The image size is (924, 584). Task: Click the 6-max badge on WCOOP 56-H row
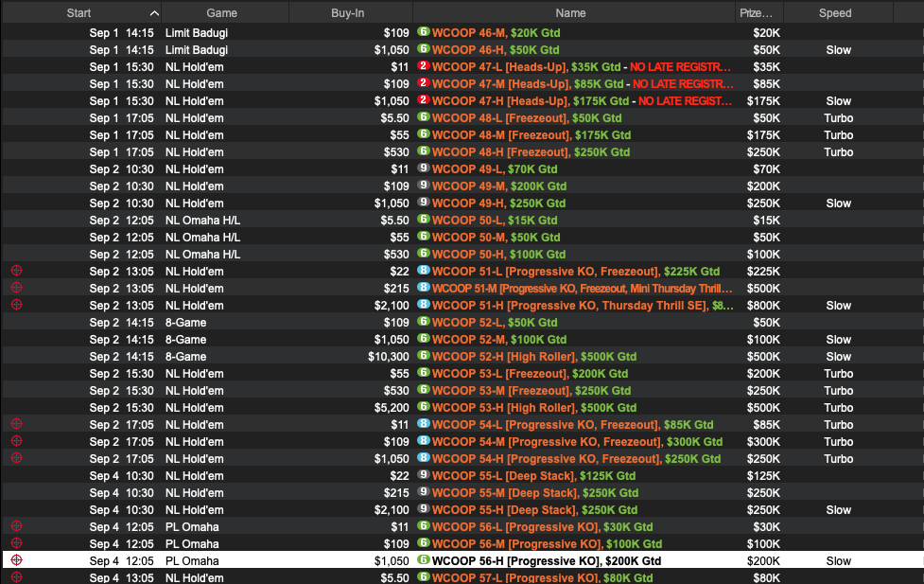click(x=423, y=560)
